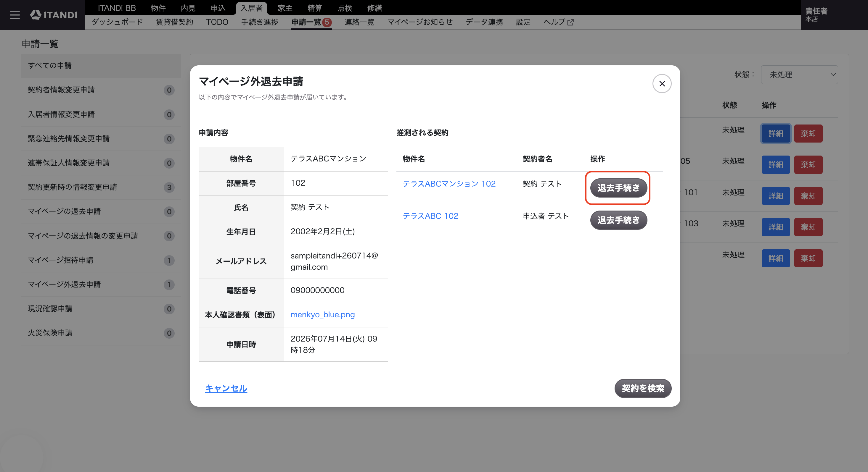Go to ダッシュボード menu
Image resolution: width=868 pixels, height=472 pixels.
point(117,22)
